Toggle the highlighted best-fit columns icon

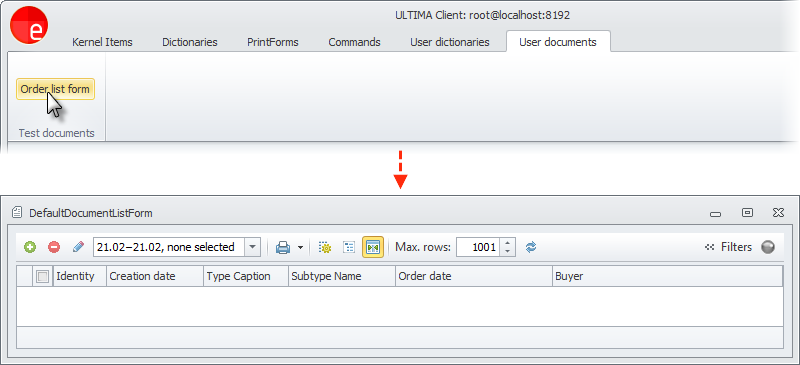(x=373, y=248)
